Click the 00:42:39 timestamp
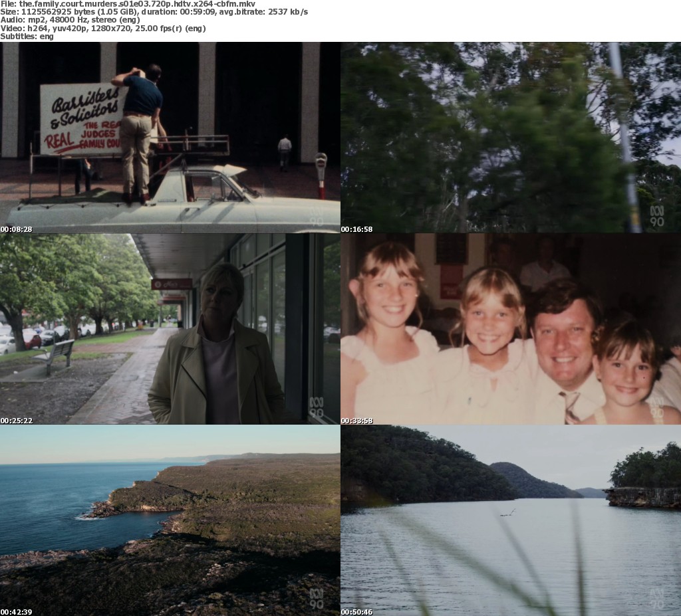 click(17, 612)
